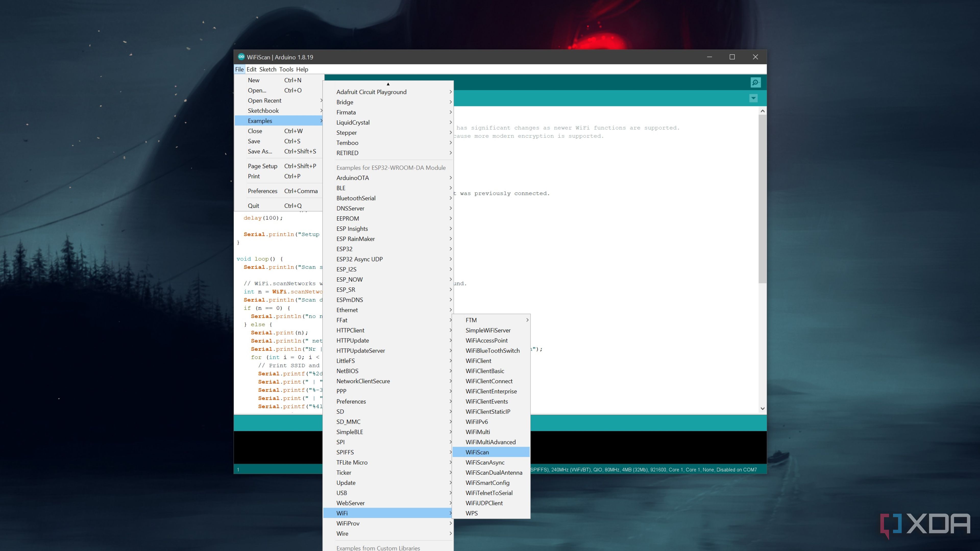
Task: Expand the ArduinoOTA examples submenu
Action: click(x=388, y=178)
